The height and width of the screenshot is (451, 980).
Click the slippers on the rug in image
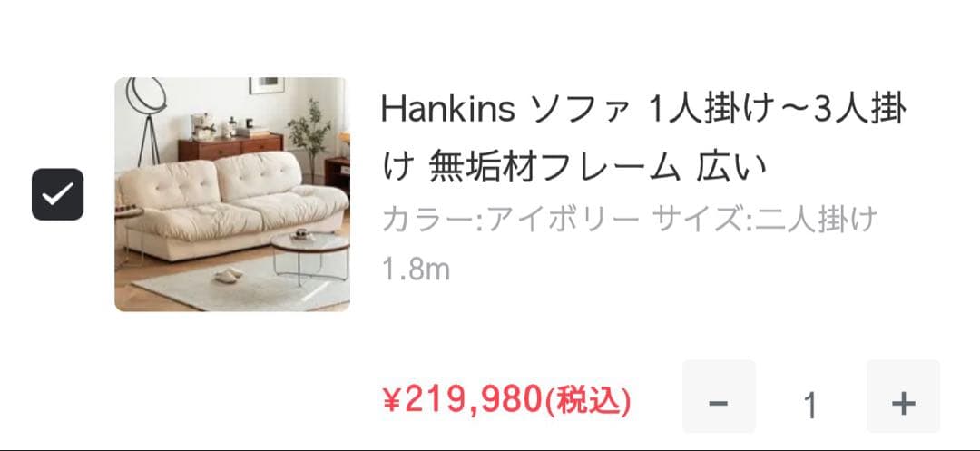(x=228, y=274)
